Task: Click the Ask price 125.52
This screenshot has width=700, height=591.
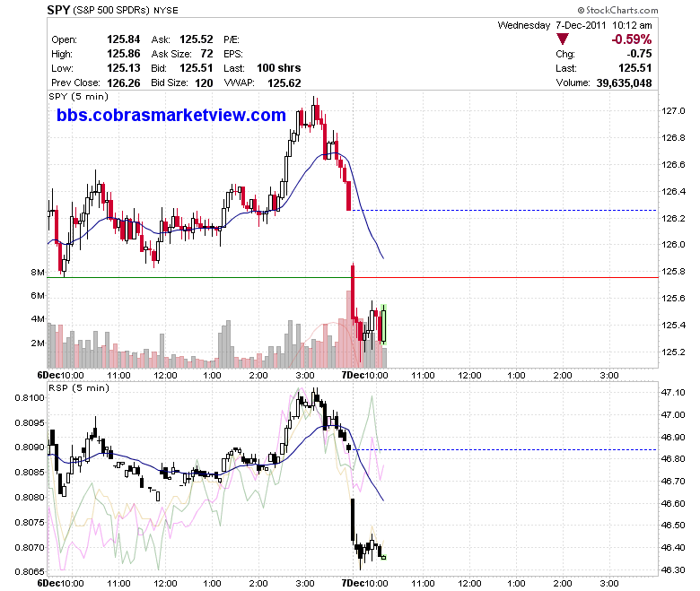Action: [x=197, y=39]
